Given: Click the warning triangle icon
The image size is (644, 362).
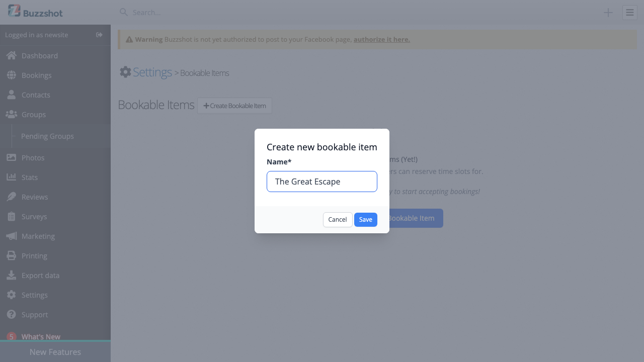Looking at the screenshot, I should click(129, 39).
